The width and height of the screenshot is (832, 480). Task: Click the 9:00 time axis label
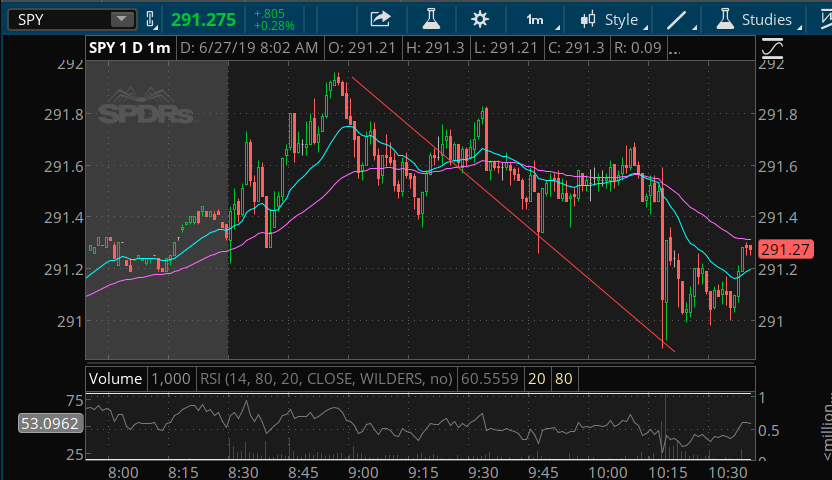(x=363, y=472)
